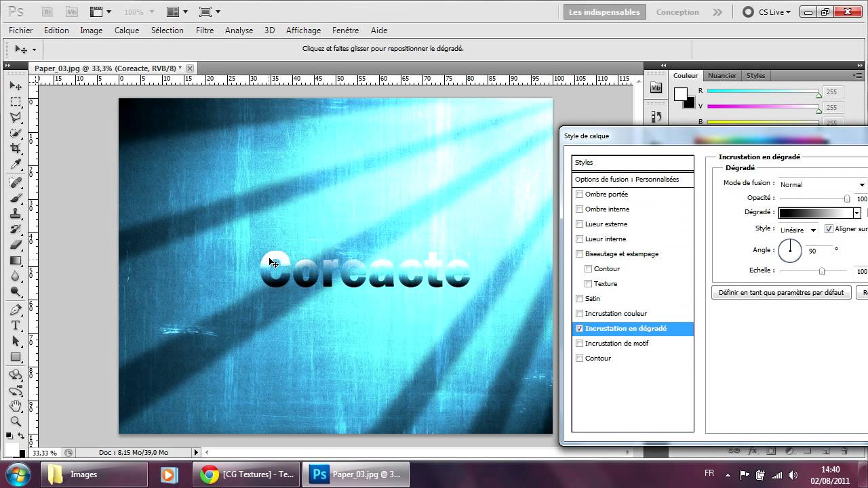Pick the Quick Selection tool
The image size is (868, 488).
pos(16,133)
